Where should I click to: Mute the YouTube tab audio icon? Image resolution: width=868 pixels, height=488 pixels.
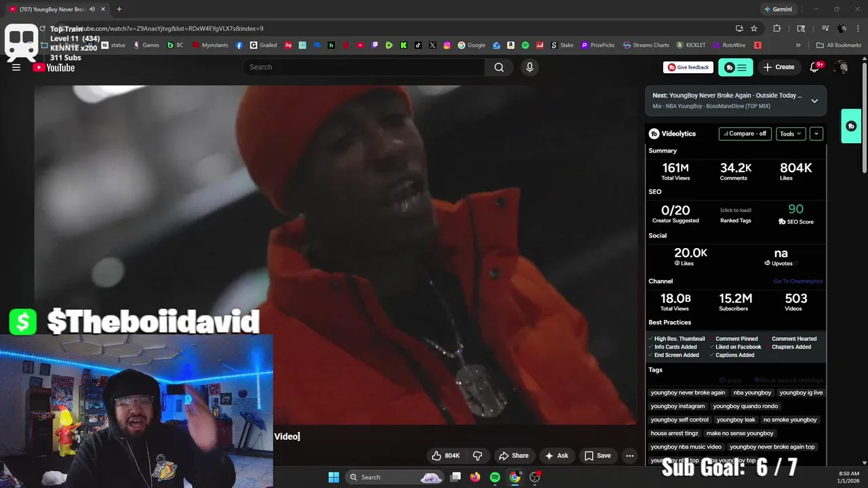92,9
